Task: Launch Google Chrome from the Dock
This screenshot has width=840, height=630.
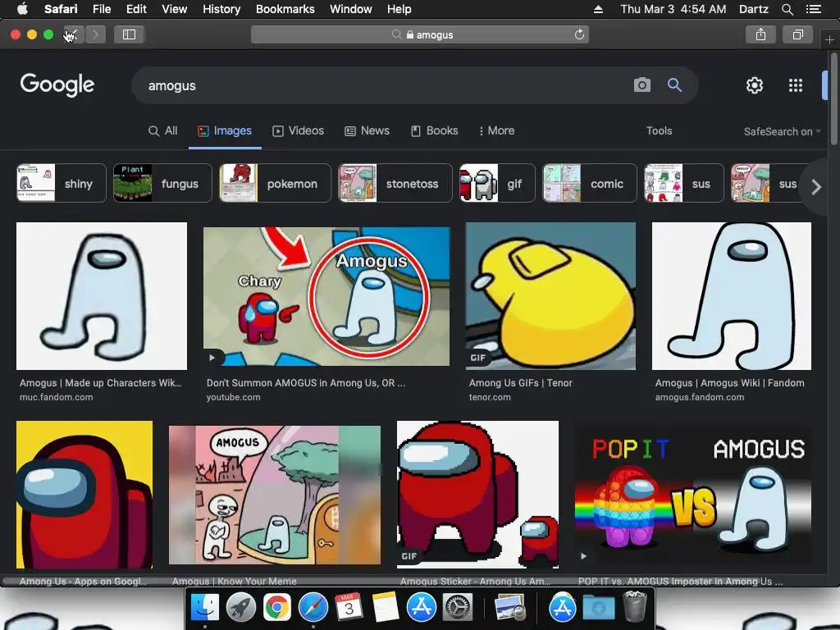Action: [x=277, y=608]
